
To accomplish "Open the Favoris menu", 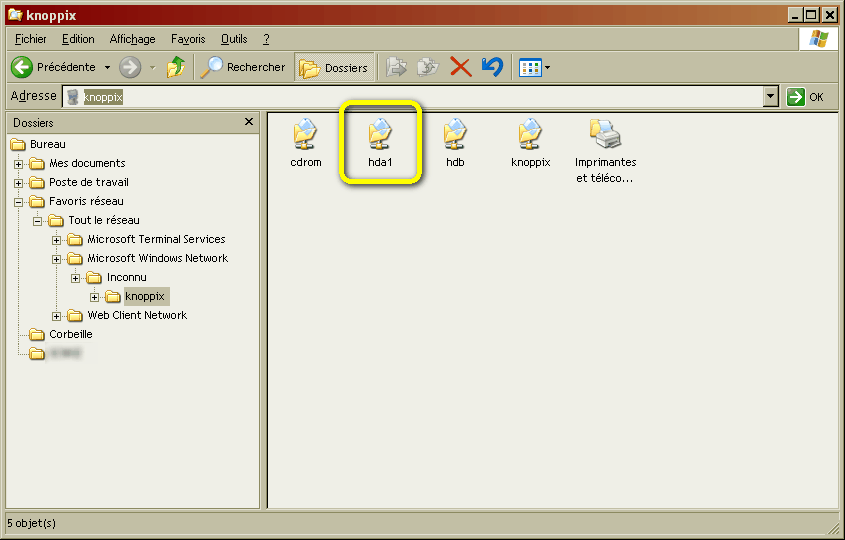I will [x=188, y=39].
